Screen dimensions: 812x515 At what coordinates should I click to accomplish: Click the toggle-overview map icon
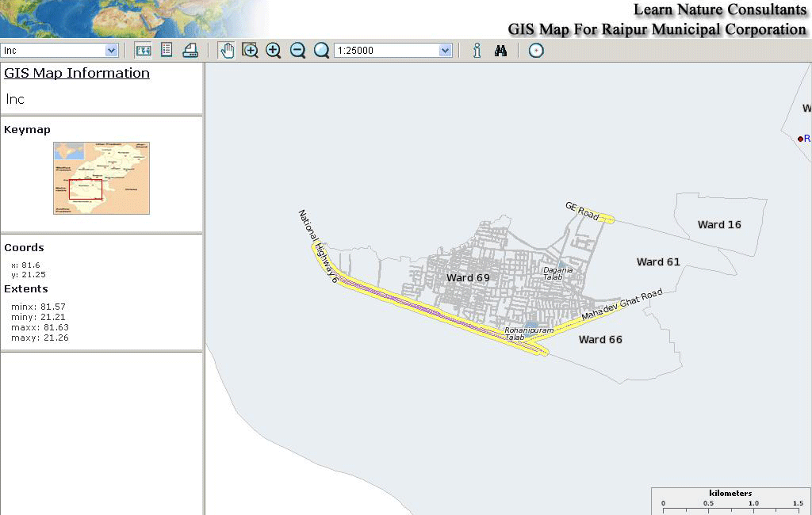143,50
